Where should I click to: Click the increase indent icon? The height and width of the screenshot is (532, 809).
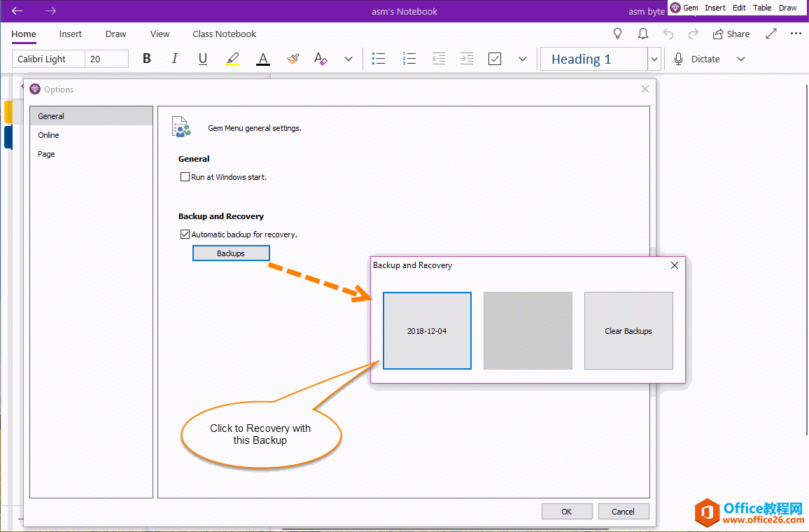(x=466, y=58)
